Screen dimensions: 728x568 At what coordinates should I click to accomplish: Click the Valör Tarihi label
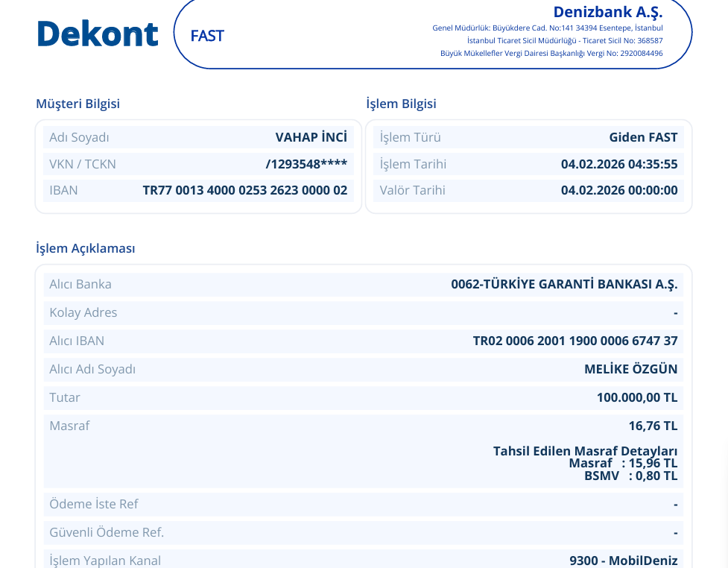pyautogui.click(x=413, y=190)
